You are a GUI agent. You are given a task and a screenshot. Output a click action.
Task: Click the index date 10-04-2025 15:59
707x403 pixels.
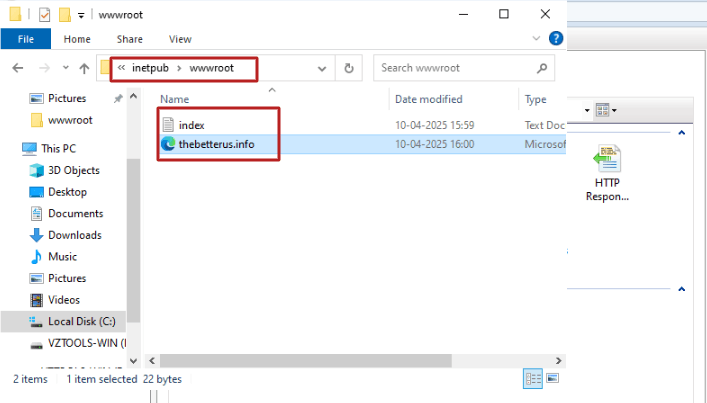pos(435,125)
